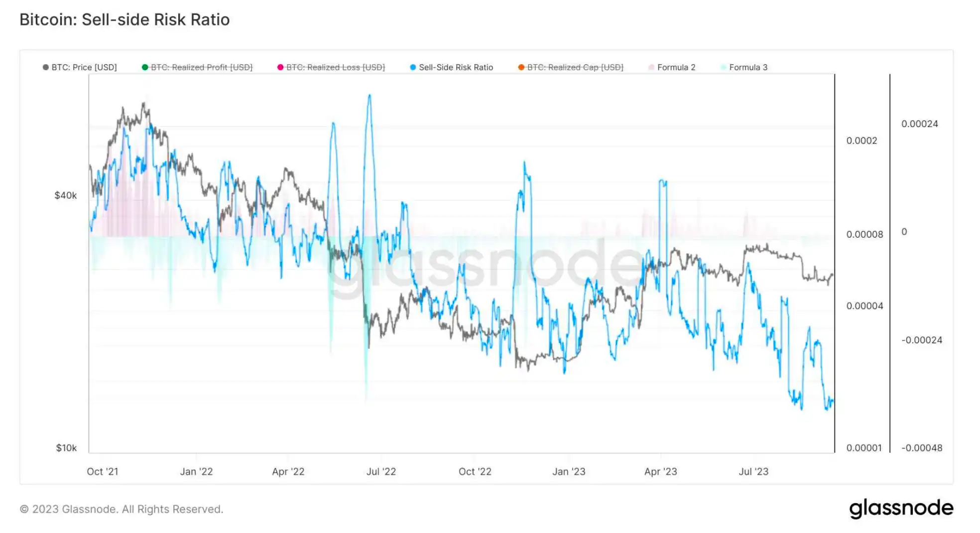Click the grey BTC Price legend dot
This screenshot has height=533, width=980.
pos(46,67)
